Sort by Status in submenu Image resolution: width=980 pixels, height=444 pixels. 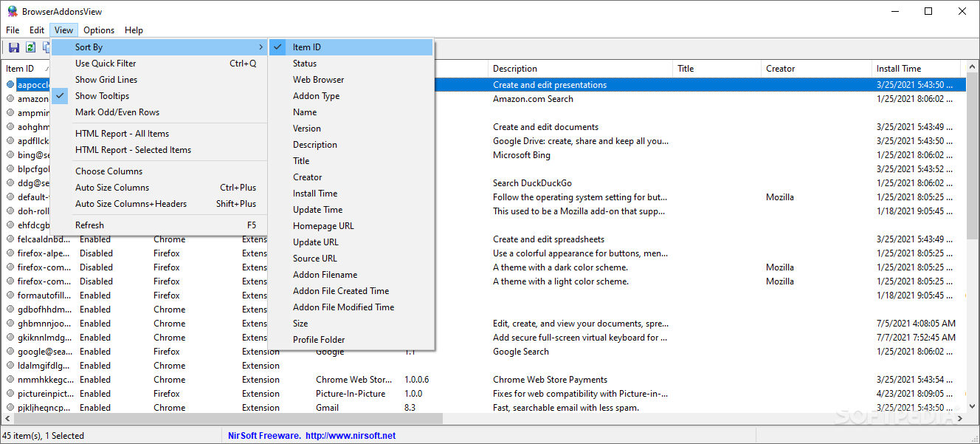tap(351, 64)
